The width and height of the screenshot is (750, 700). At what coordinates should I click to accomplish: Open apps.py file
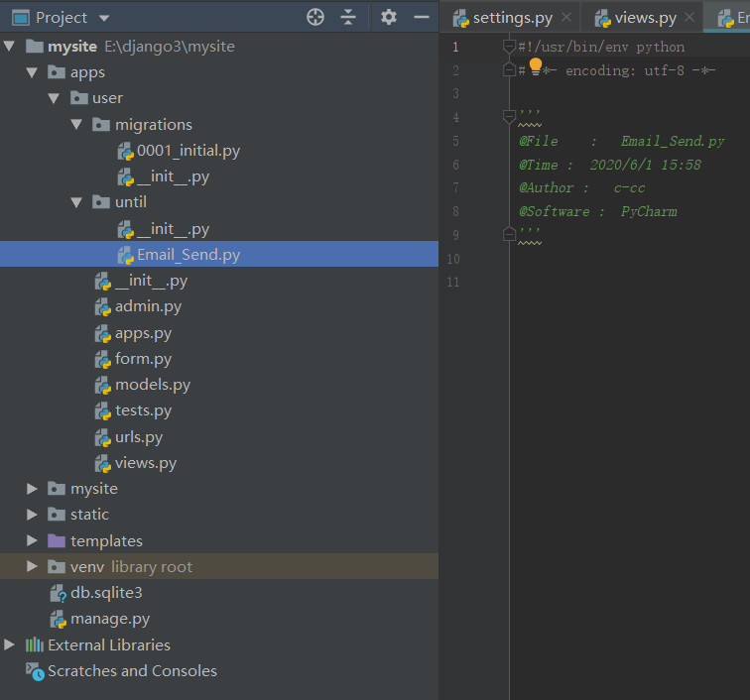[143, 333]
